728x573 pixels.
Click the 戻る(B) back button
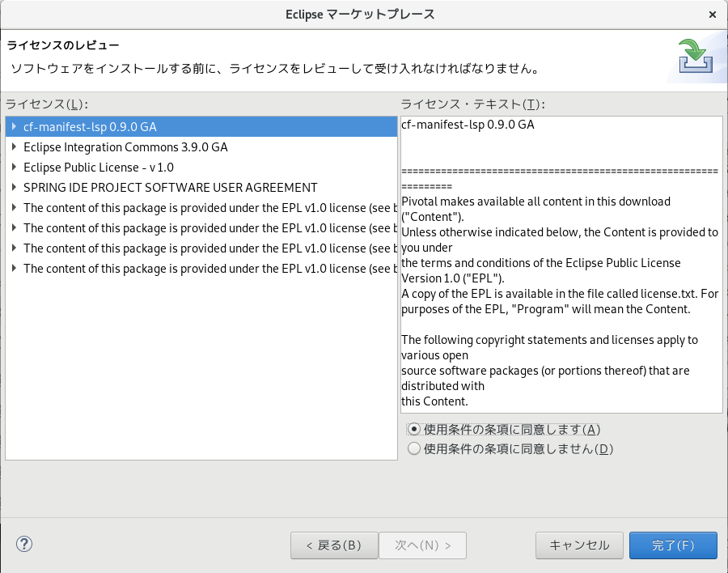(334, 545)
